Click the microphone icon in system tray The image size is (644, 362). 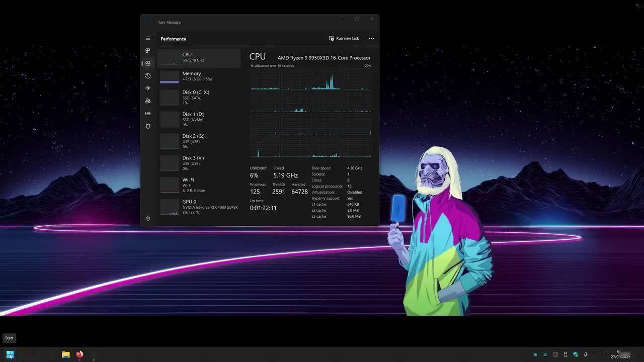click(x=586, y=354)
